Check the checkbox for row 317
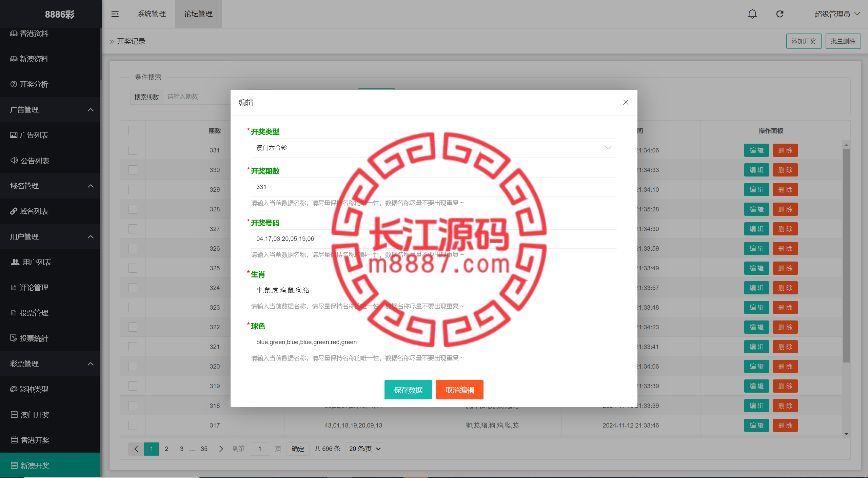The height and width of the screenshot is (478, 868). 133,425
